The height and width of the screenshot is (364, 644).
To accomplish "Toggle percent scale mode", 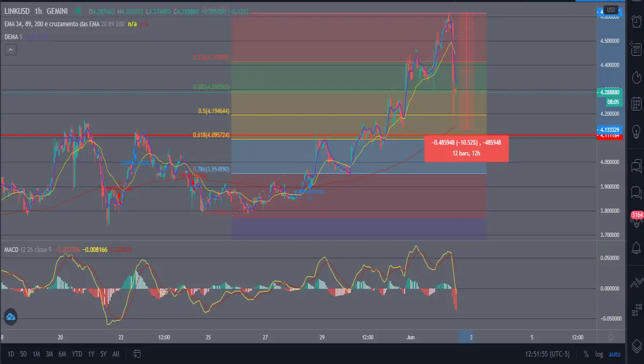I will pos(586,354).
